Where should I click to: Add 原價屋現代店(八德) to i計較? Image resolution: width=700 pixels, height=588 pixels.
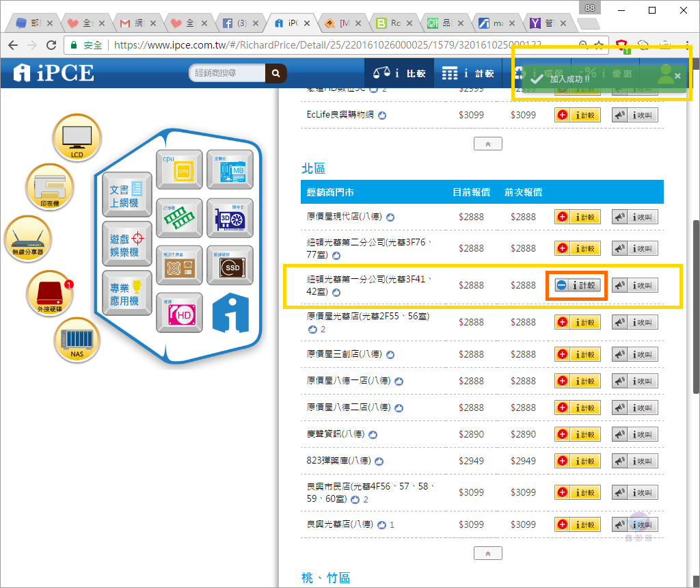[578, 217]
